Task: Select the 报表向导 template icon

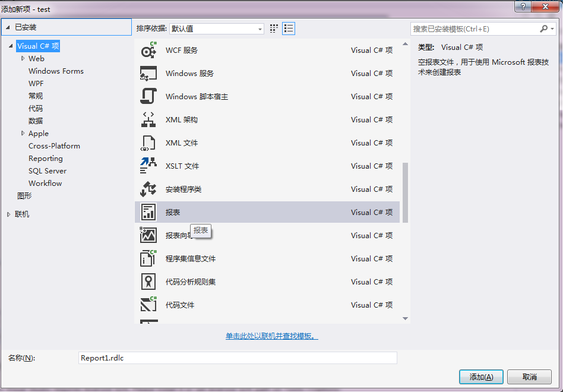Action: tap(148, 235)
